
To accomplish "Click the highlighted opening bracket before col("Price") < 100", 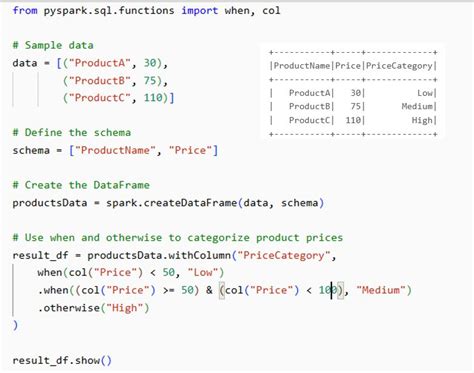I will click(222, 290).
